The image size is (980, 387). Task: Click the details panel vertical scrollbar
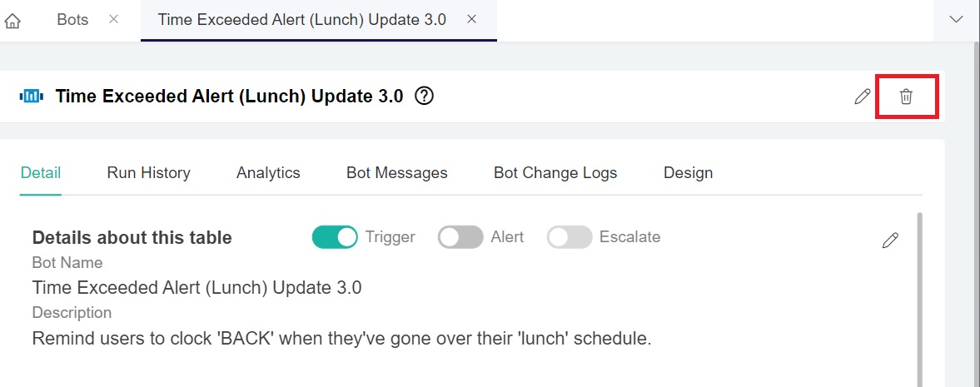tap(919, 300)
